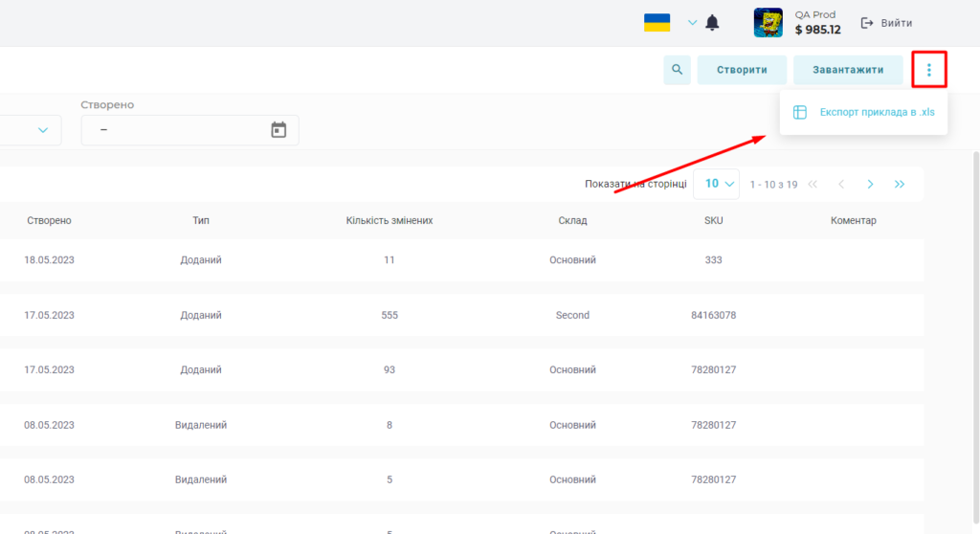Select Експорт приклада в .xls menu item
The width and height of the screenshot is (980, 534).
[864, 112]
